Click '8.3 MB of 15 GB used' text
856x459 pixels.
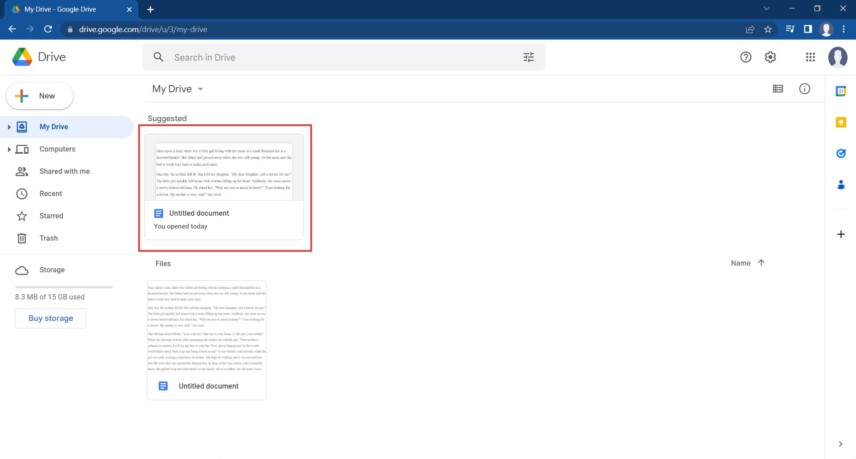[x=50, y=297]
